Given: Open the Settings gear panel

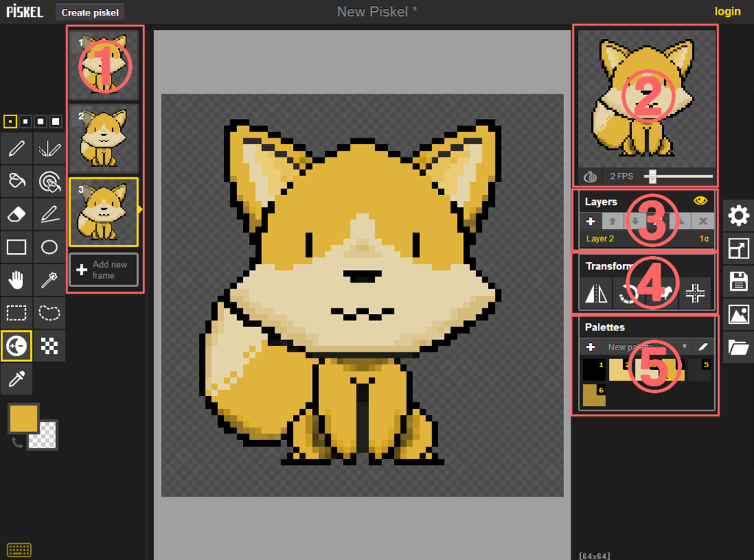Looking at the screenshot, I should click(738, 216).
